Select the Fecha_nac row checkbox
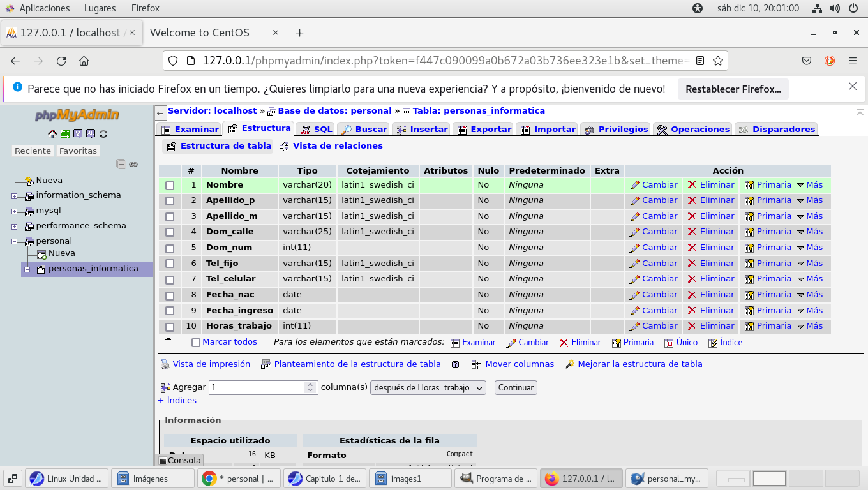The height and width of the screenshot is (490, 868). (170, 295)
